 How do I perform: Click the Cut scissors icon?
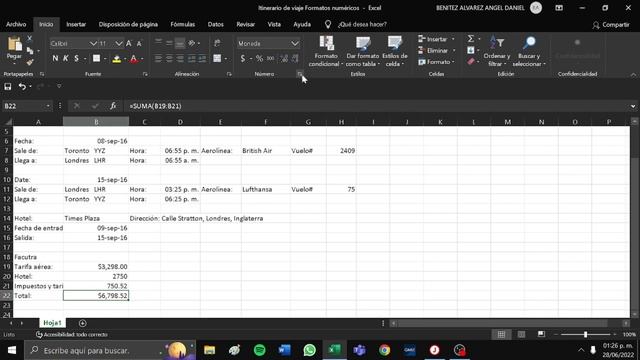click(29, 38)
